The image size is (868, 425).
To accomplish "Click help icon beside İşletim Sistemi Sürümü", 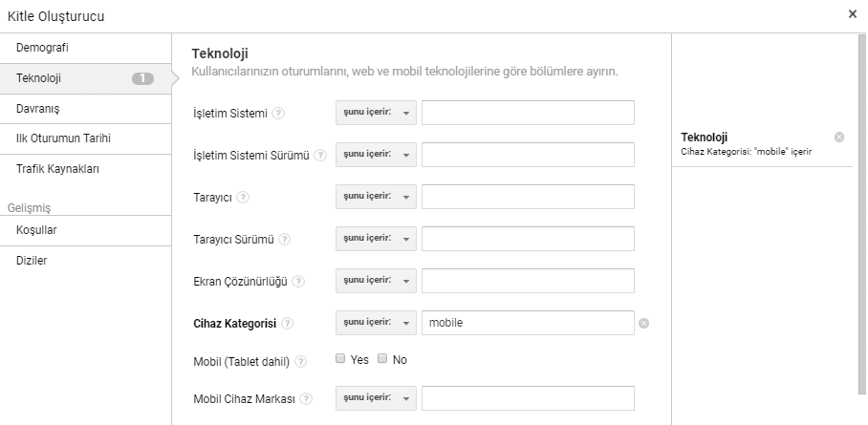I will [x=321, y=156].
